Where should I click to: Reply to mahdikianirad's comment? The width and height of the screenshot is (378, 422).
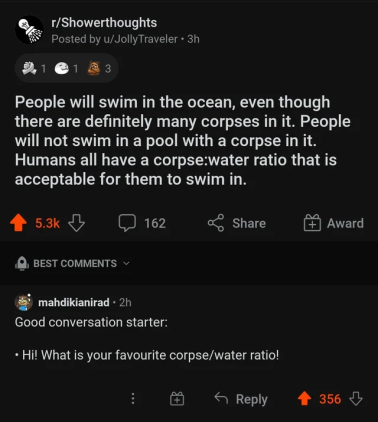[x=241, y=399]
